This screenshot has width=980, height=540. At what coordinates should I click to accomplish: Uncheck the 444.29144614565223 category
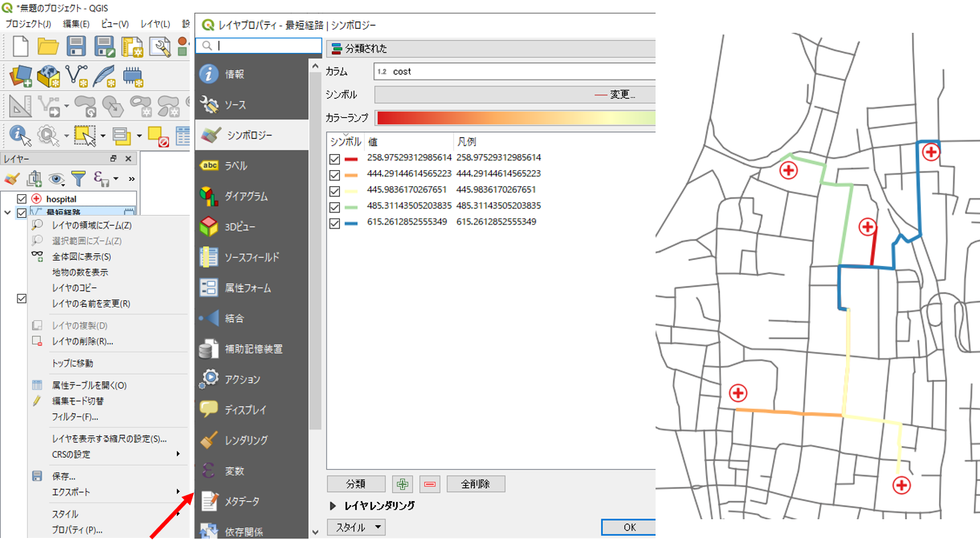tap(335, 174)
